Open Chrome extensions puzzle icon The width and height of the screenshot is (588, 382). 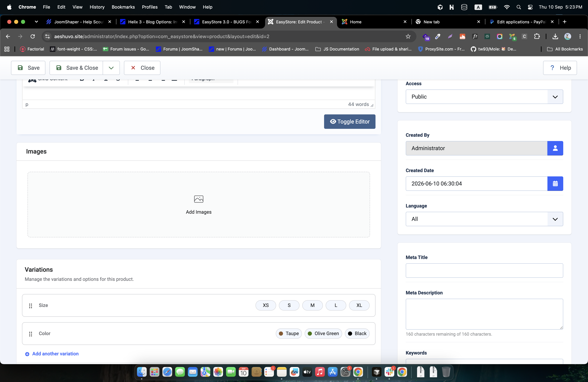point(537,37)
